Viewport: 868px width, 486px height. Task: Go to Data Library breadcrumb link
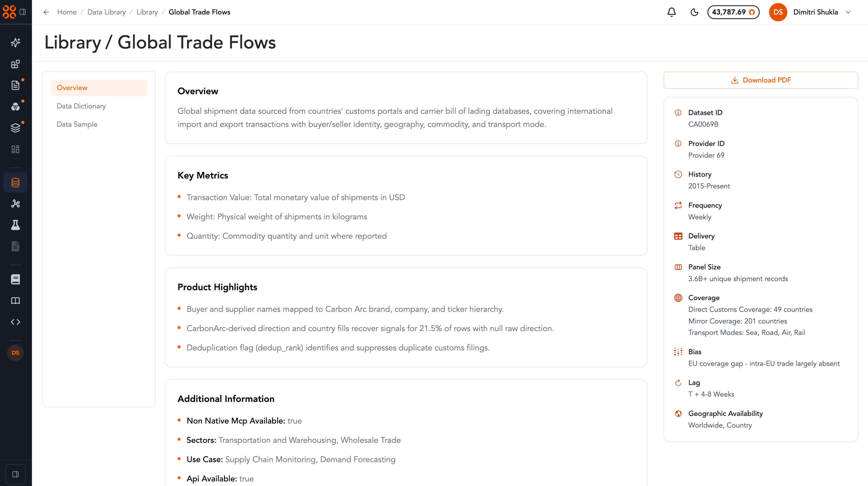(107, 12)
